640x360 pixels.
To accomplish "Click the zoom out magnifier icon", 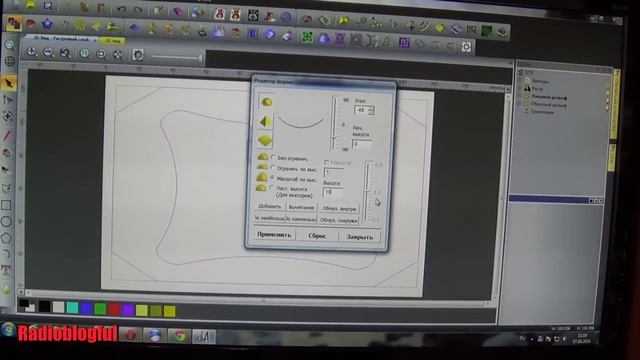I will coord(48,53).
